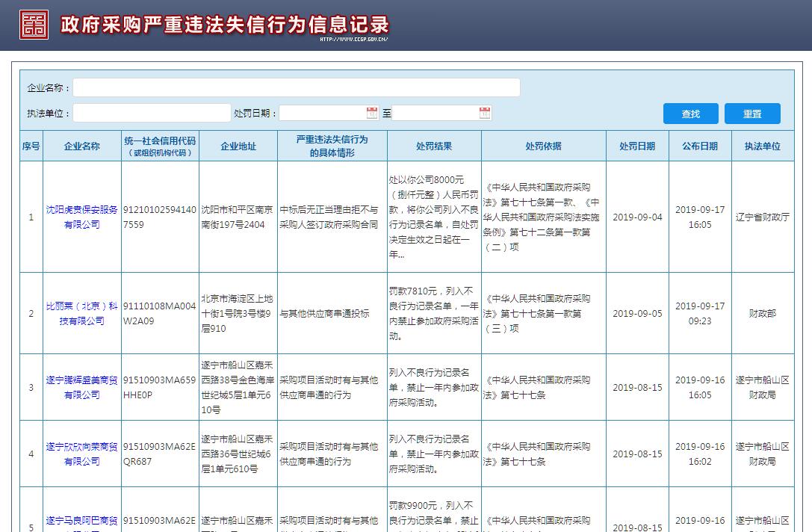Click the 企业名称 search input field

tap(296, 87)
